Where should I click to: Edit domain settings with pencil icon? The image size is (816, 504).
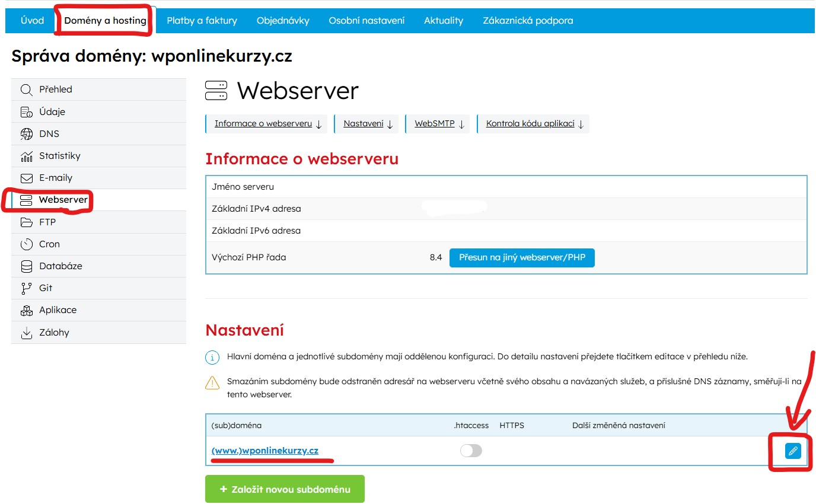(x=792, y=451)
